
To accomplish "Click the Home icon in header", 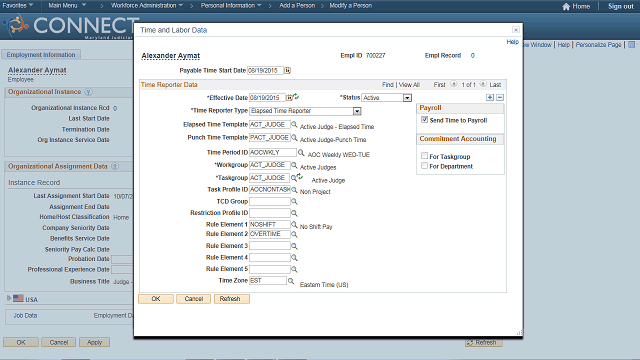I will click(566, 6).
